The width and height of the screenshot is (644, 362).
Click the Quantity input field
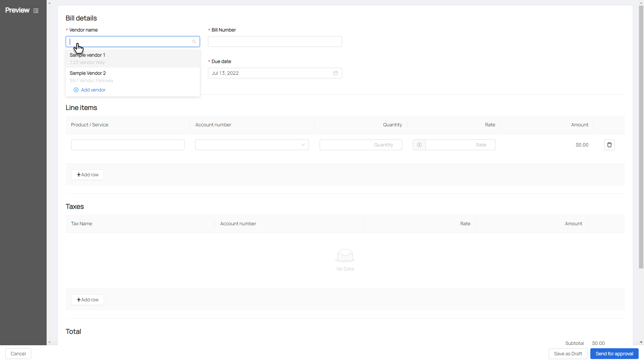pyautogui.click(x=361, y=145)
